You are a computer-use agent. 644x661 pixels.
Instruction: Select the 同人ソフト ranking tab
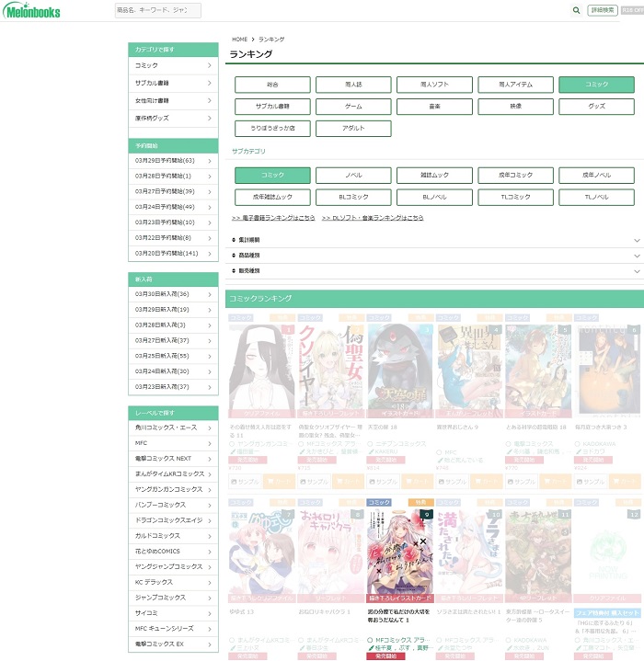click(x=434, y=85)
